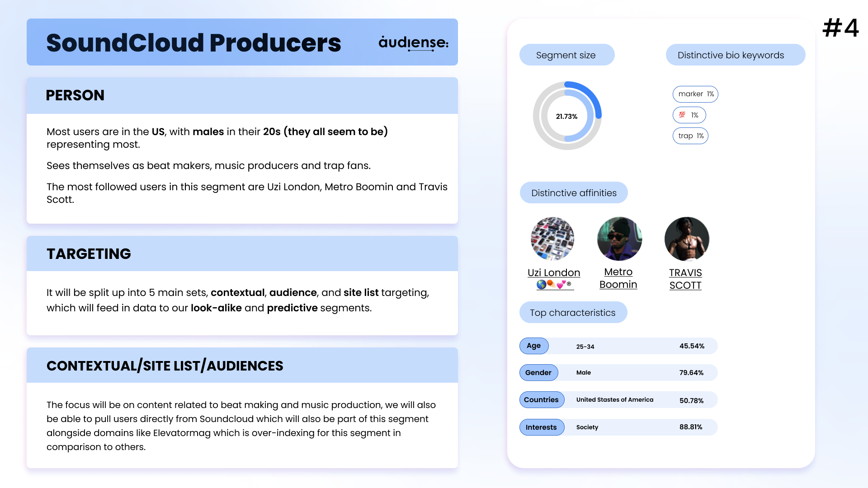Click the Male gender text
The height and width of the screenshot is (488, 868).
pos(583,373)
